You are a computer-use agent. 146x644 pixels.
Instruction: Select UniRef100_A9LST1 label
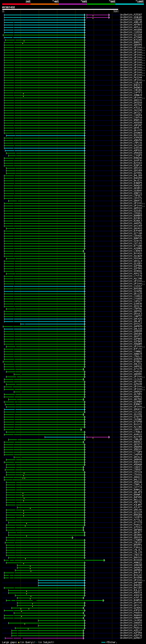tap(131, 364)
